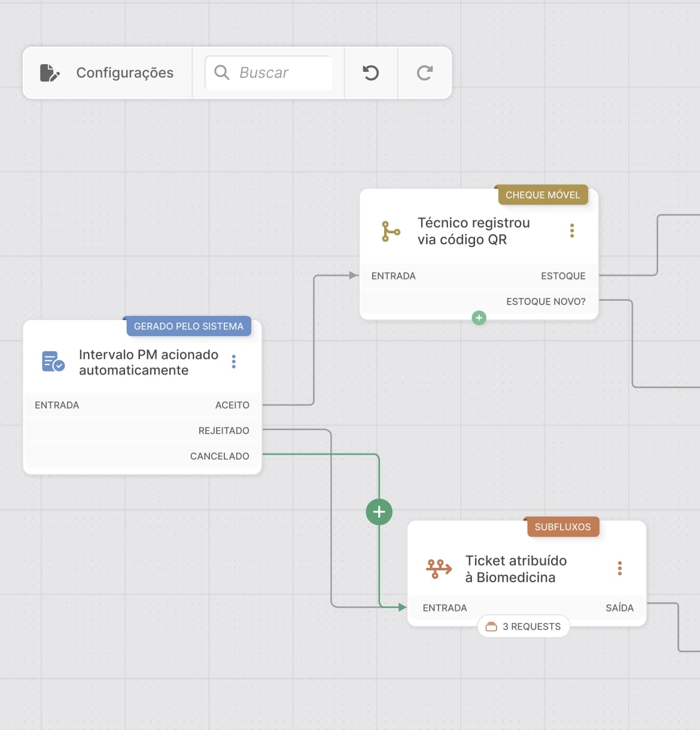Viewport: 700px width, 730px height.
Task: Click large green plus on connector line
Action: pyautogui.click(x=379, y=512)
